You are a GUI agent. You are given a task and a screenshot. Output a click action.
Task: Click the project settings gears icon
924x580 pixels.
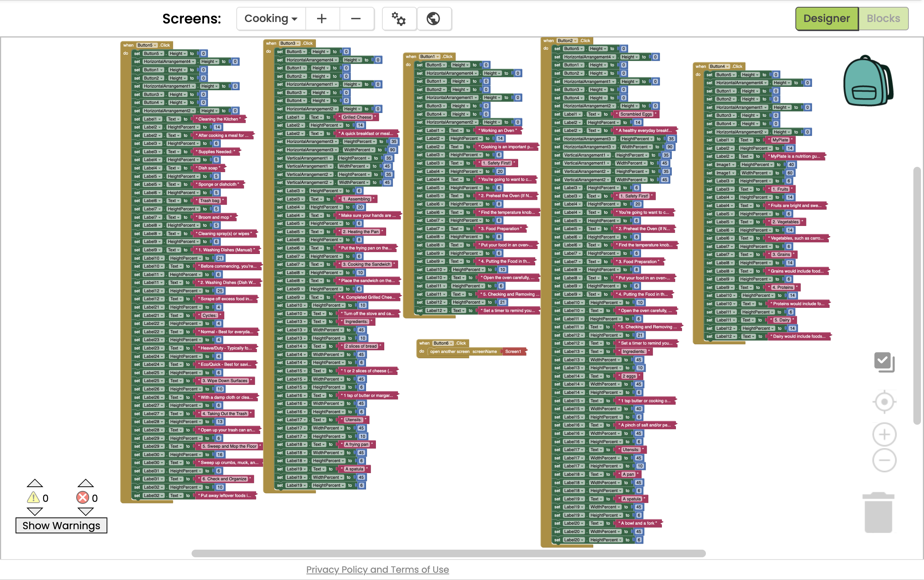399,19
